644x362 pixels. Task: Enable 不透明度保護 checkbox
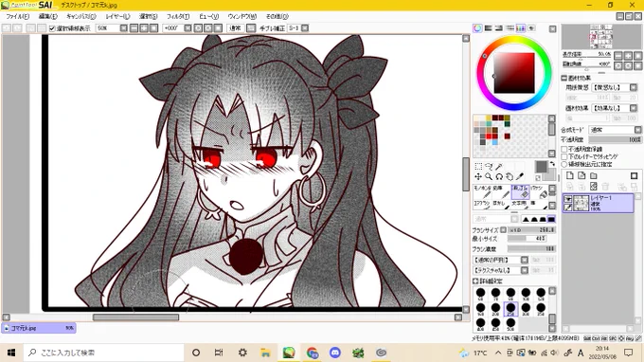(x=564, y=149)
